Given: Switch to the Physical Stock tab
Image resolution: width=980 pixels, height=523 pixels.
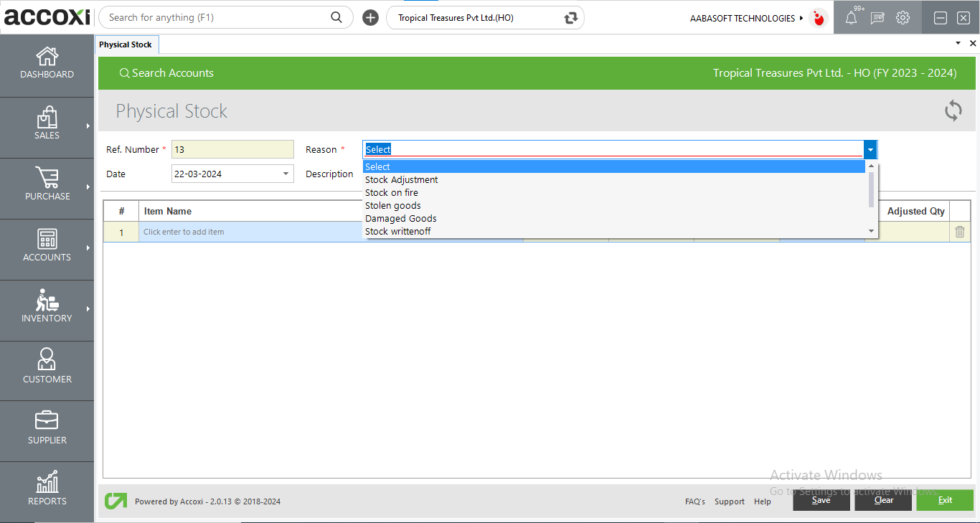Looking at the screenshot, I should click(x=126, y=44).
